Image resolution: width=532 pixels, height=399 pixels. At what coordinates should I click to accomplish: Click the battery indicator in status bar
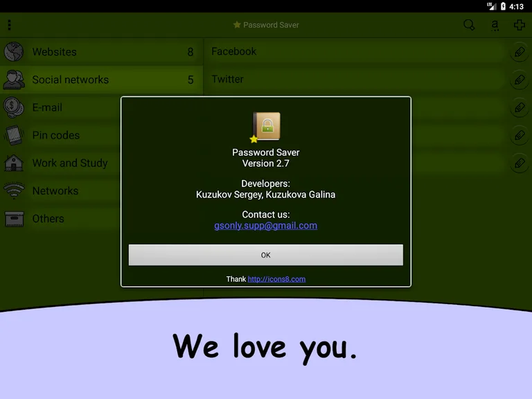(x=503, y=6)
